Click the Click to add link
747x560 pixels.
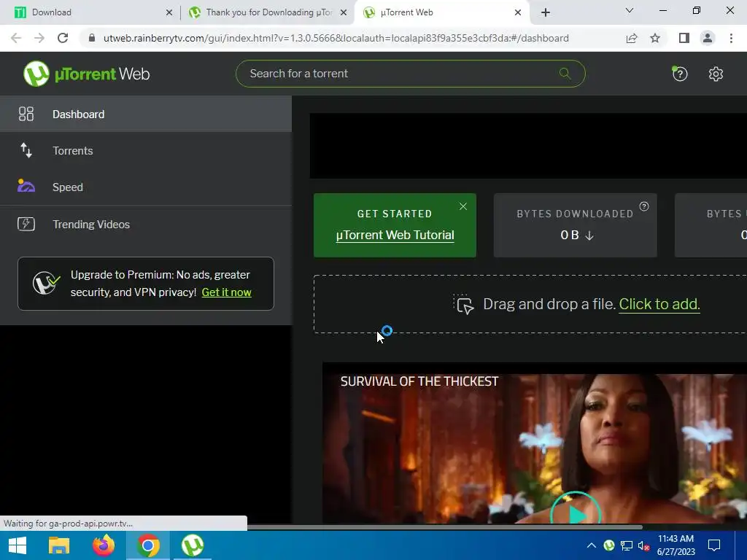(659, 304)
